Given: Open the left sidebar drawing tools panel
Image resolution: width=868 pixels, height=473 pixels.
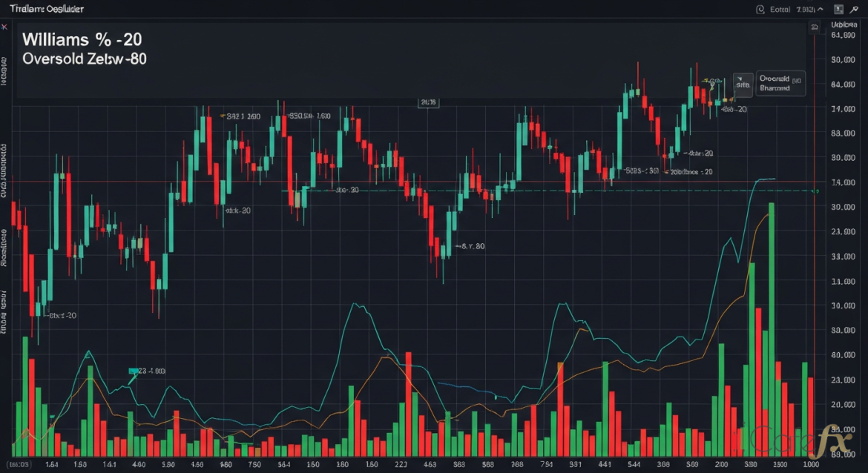Looking at the screenshot, I should point(5,222).
